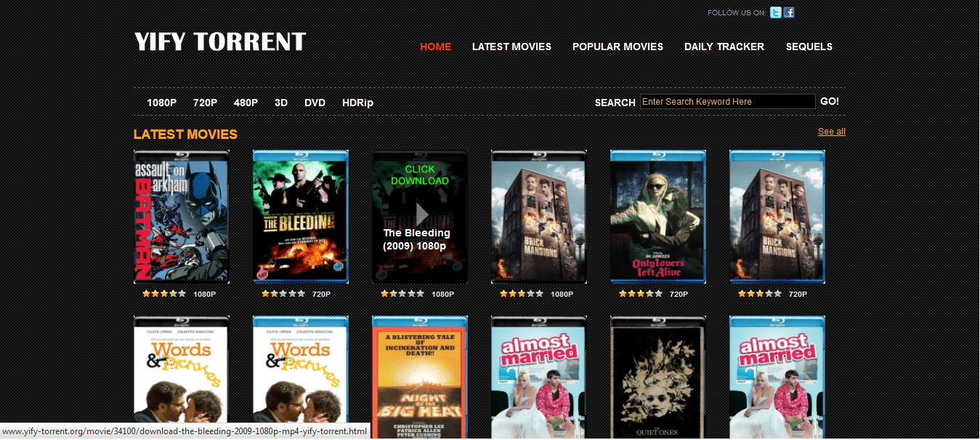Click the play arrow on the hovered Bleeding card
Viewport: 980px width, 440px height.
point(421,214)
